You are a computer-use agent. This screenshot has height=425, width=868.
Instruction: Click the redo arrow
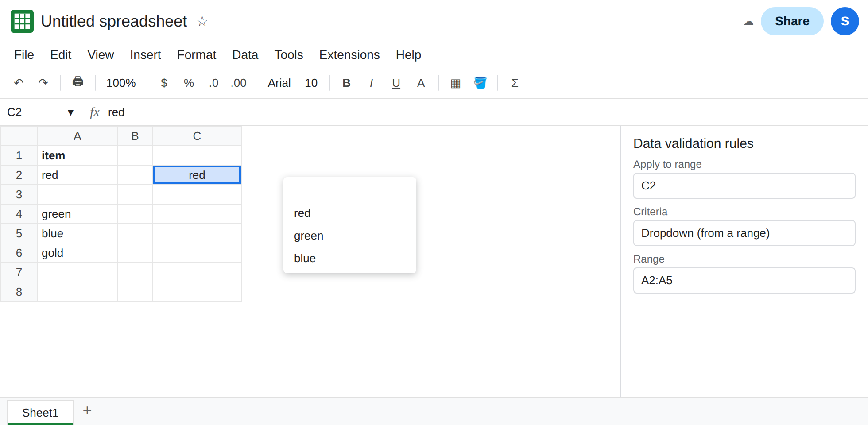(43, 83)
